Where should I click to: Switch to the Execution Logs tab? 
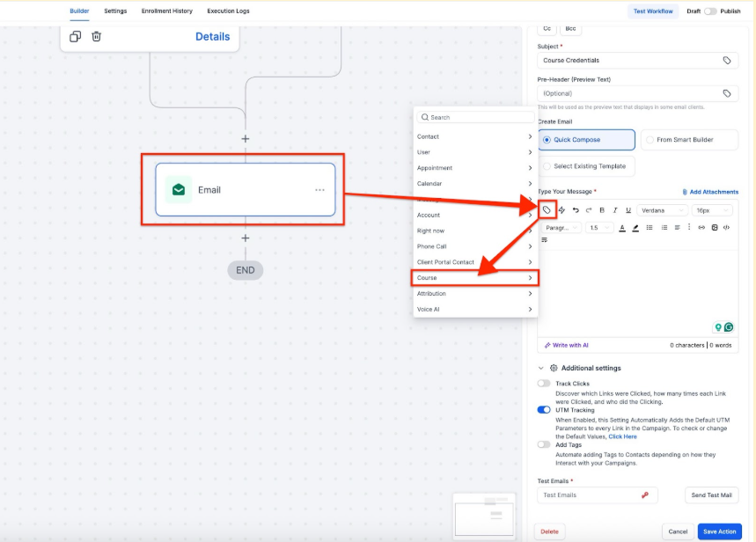pos(228,11)
